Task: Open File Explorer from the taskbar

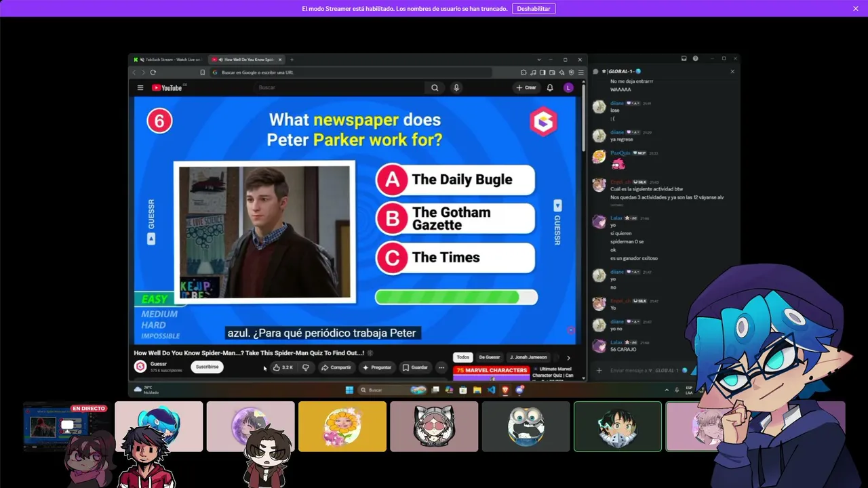Action: [x=477, y=390]
